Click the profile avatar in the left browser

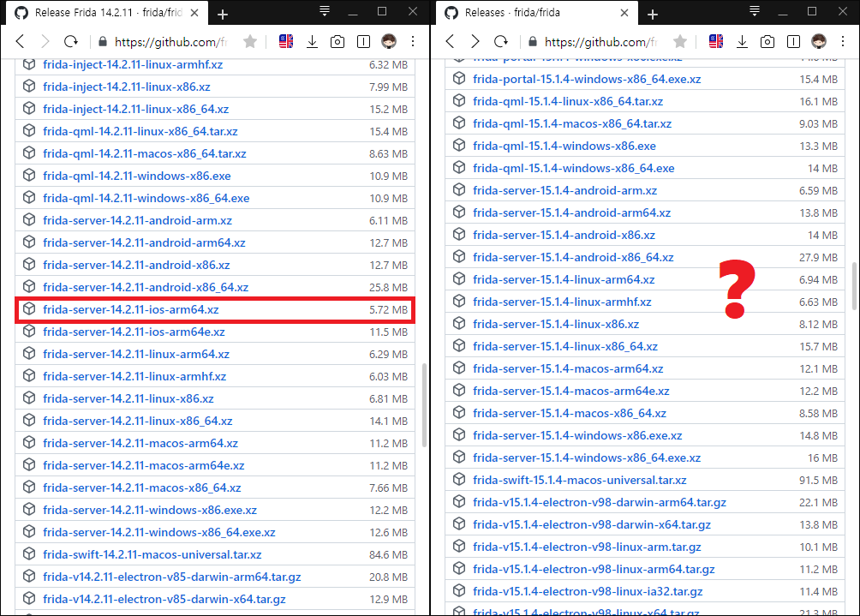click(389, 41)
